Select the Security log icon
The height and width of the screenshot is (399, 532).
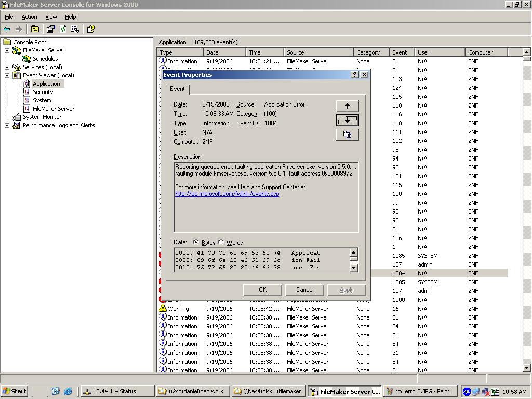click(x=26, y=92)
